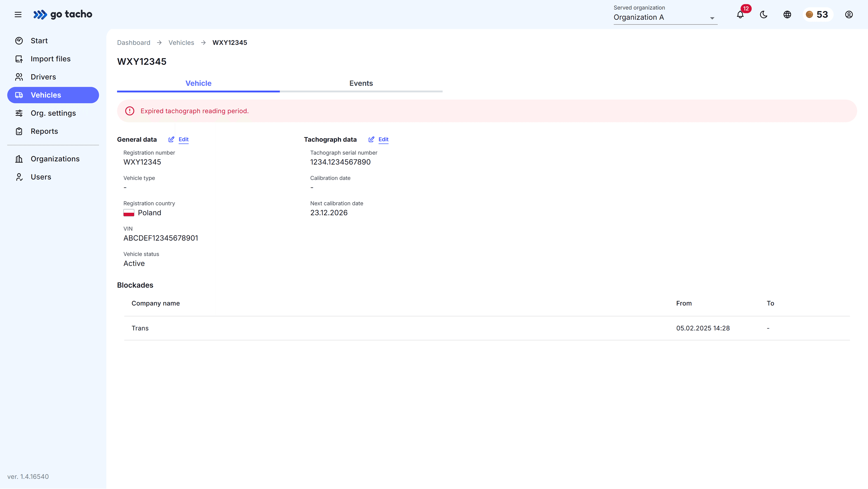
Task: Open the user profile icon
Action: point(849,14)
